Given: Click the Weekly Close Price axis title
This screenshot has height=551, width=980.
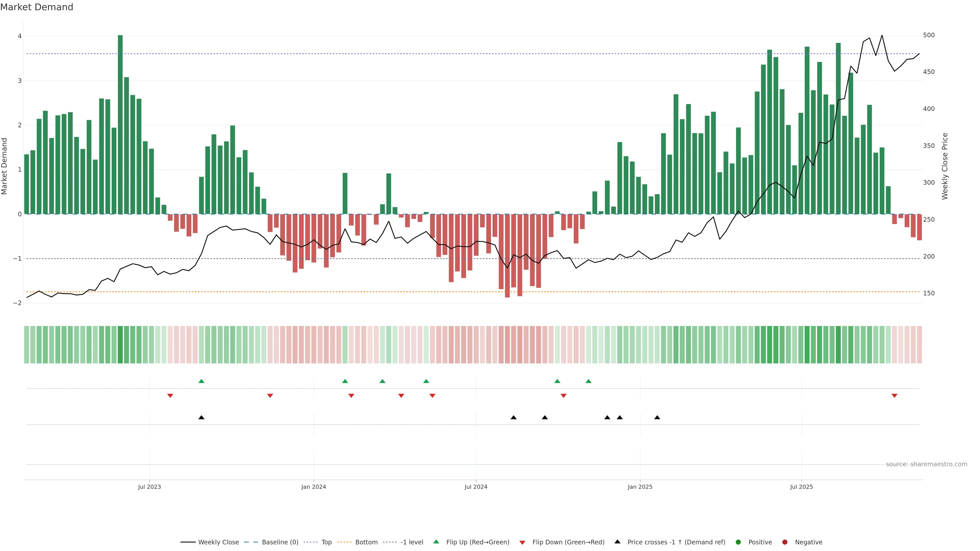Looking at the screenshot, I should pyautogui.click(x=945, y=166).
